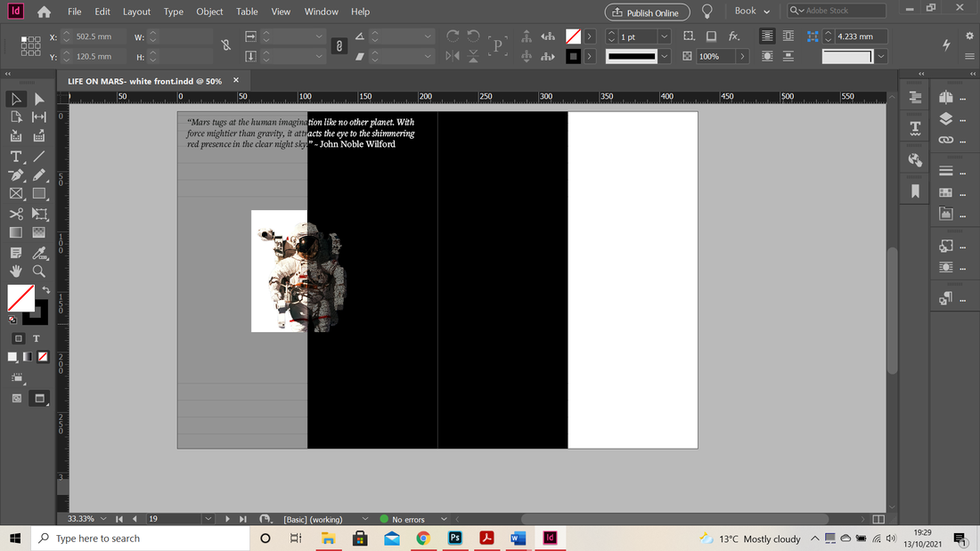Open the zoom level dropdown in status bar
This screenshot has height=551, width=980.
(x=103, y=519)
